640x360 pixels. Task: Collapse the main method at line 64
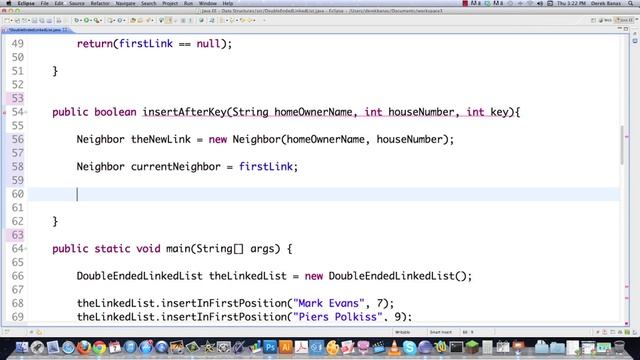[x=26, y=249]
